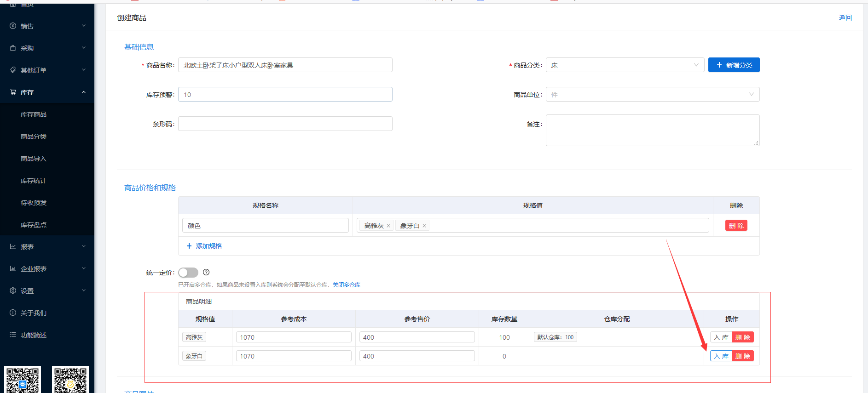Edit 参考售价 for 高雅灰 row

click(417, 337)
